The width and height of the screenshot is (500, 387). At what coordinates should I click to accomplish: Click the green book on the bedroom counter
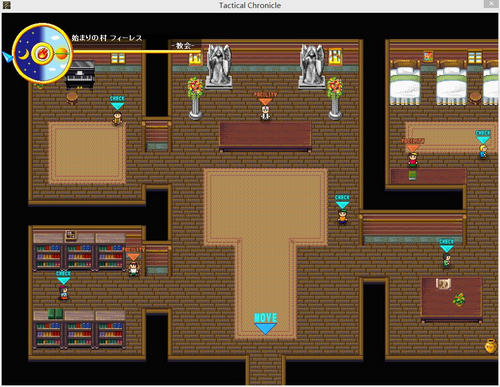413,175
